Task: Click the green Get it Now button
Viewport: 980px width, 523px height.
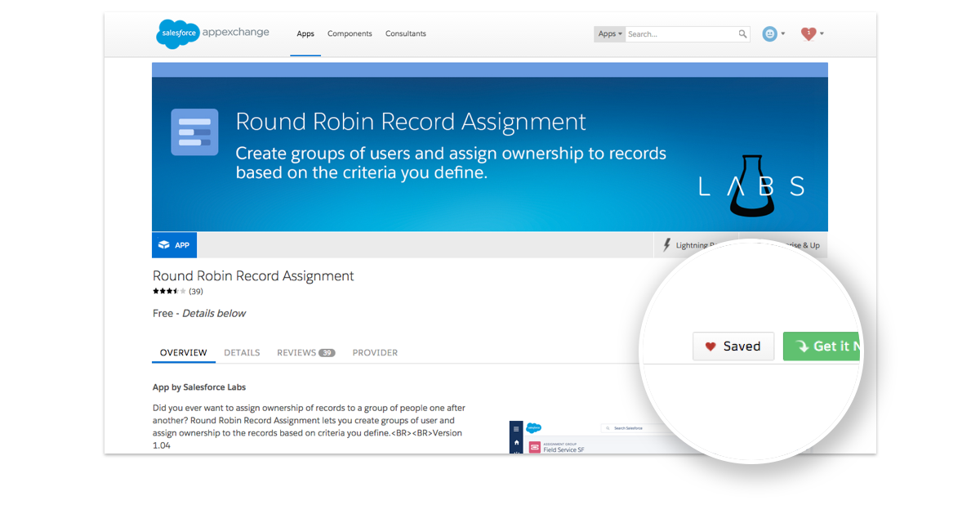Action: click(x=822, y=346)
